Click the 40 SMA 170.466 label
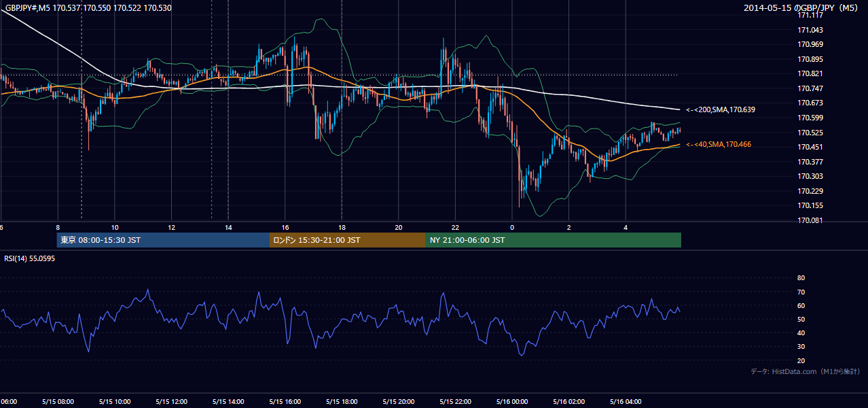The image size is (868, 408). [719, 144]
